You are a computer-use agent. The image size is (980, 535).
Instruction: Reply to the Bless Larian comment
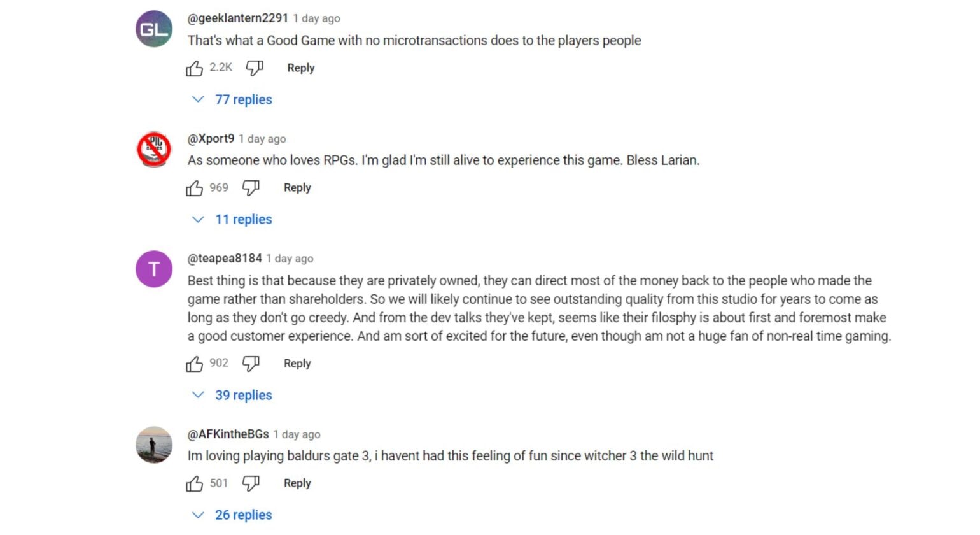coord(297,188)
